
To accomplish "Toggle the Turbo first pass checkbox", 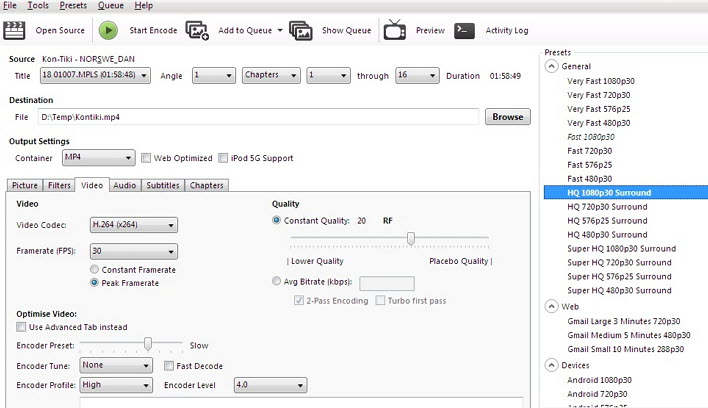I will (380, 301).
